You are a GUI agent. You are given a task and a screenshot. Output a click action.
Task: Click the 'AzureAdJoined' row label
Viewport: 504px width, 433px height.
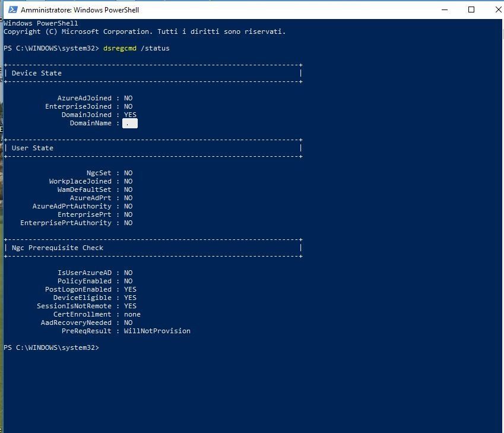(x=84, y=98)
